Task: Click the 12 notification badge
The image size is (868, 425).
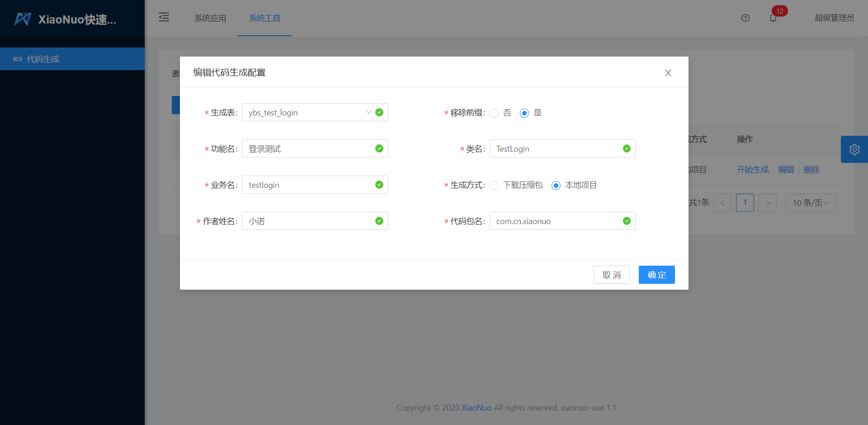Action: [780, 11]
